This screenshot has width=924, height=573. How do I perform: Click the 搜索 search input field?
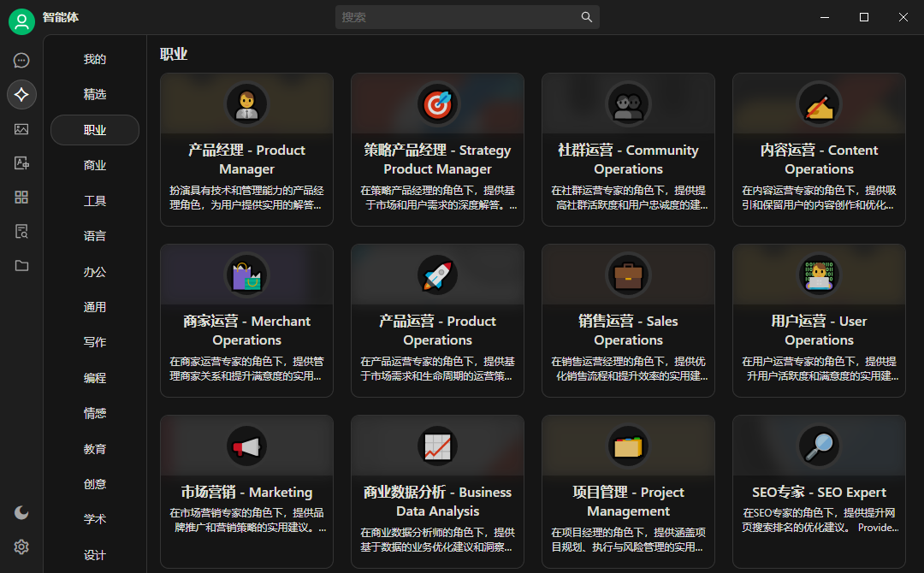(x=458, y=17)
